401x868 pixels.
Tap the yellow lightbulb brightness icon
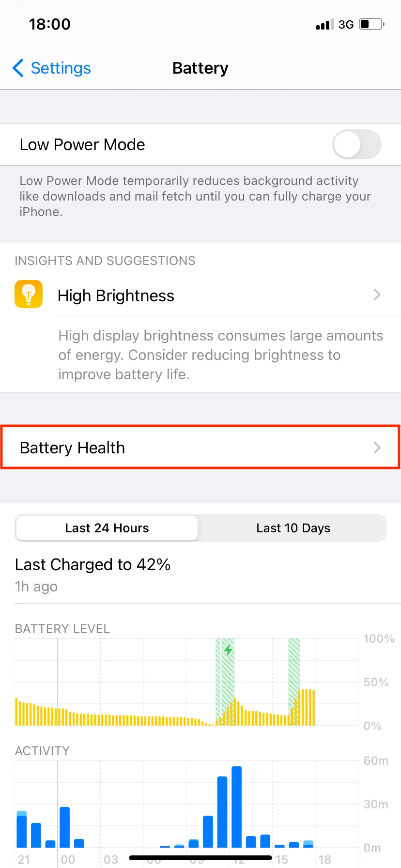(29, 294)
